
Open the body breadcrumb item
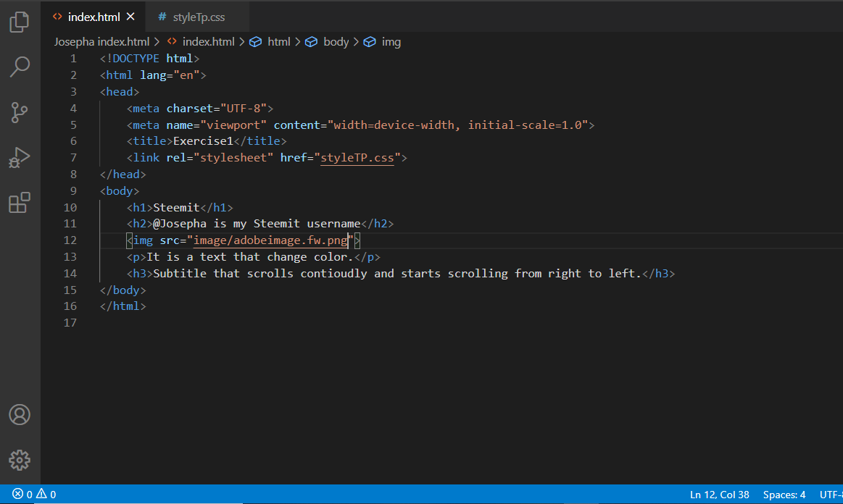click(336, 42)
